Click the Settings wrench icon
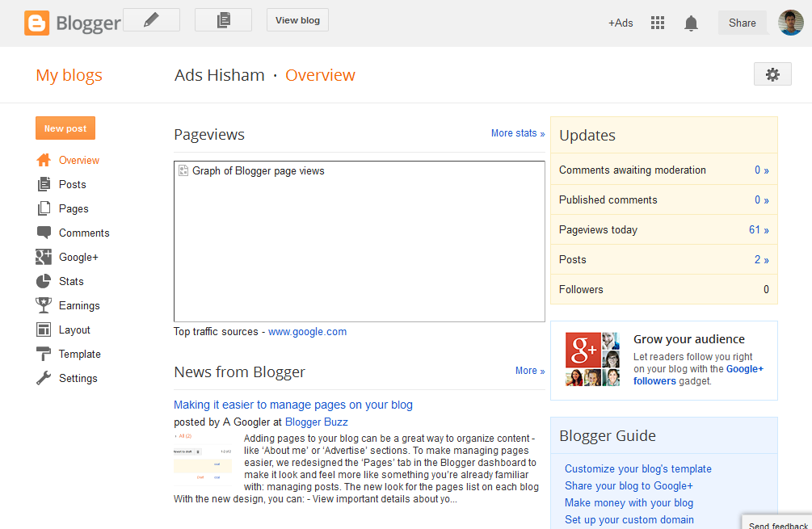This screenshot has height=529, width=812. [x=44, y=378]
